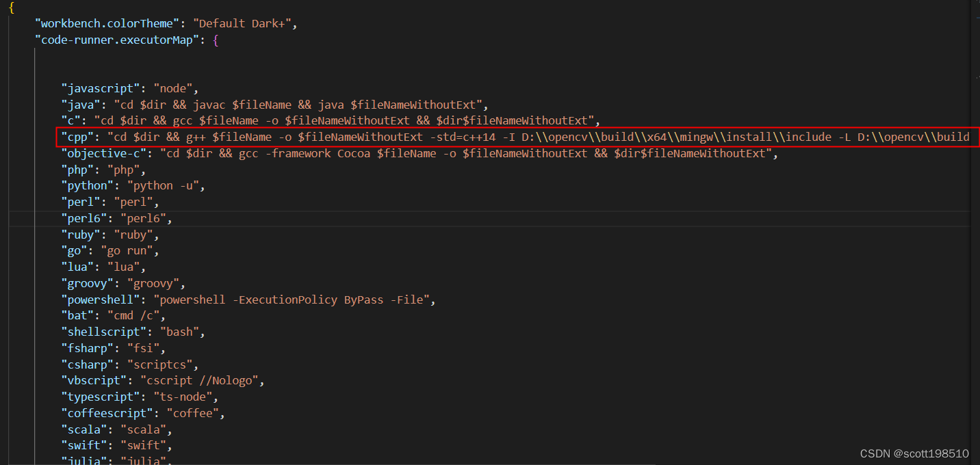Select the "cscript //Nologo" vbscript value
Viewport: 980px width, 465px height.
pos(201,380)
